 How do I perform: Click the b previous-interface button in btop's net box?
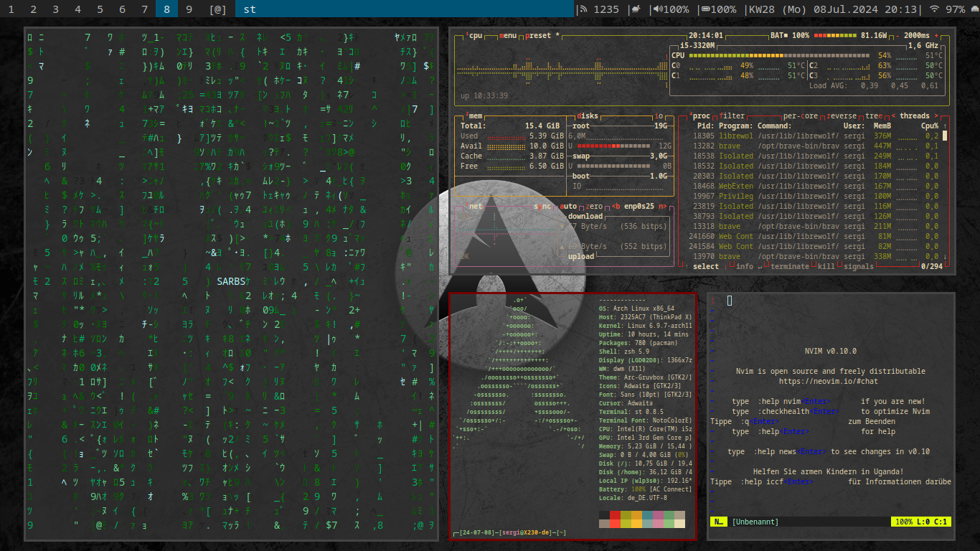tap(616, 206)
